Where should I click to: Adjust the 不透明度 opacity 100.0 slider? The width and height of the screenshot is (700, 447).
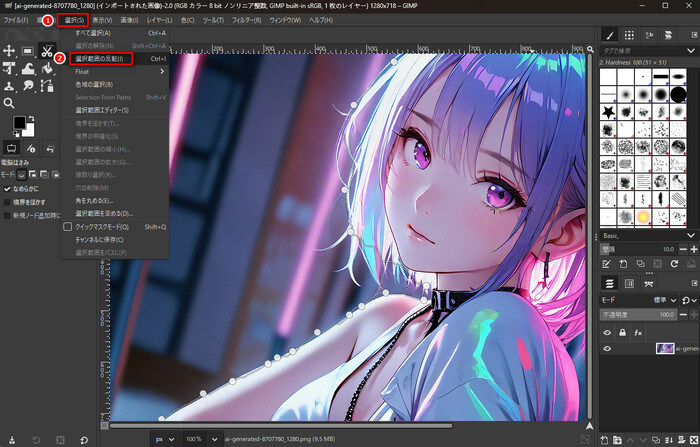point(638,315)
